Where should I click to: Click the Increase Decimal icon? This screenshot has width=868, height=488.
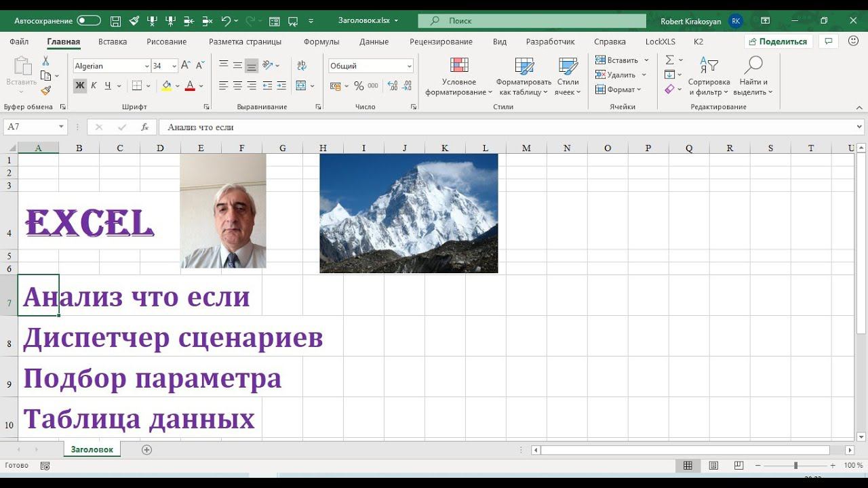391,86
